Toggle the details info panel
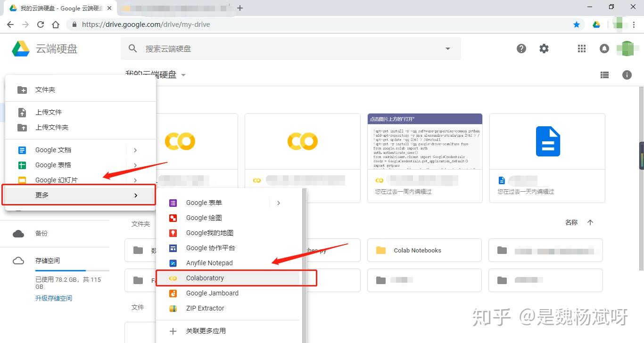 click(627, 74)
